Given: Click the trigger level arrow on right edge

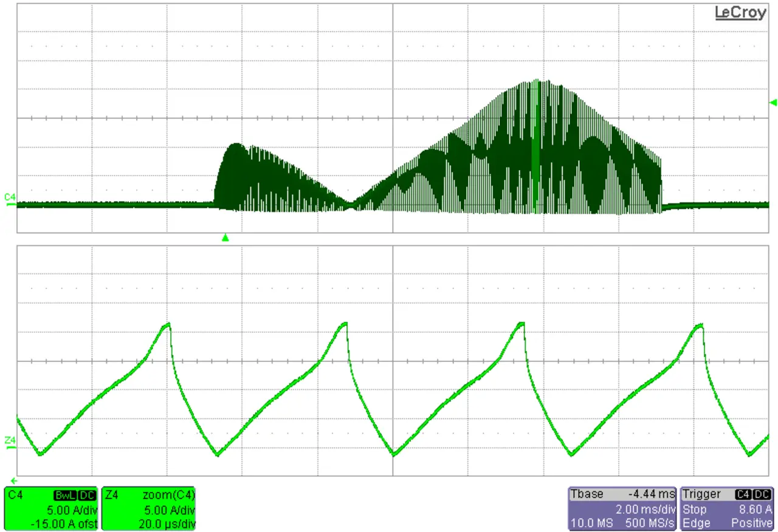Looking at the screenshot, I should click(773, 103).
